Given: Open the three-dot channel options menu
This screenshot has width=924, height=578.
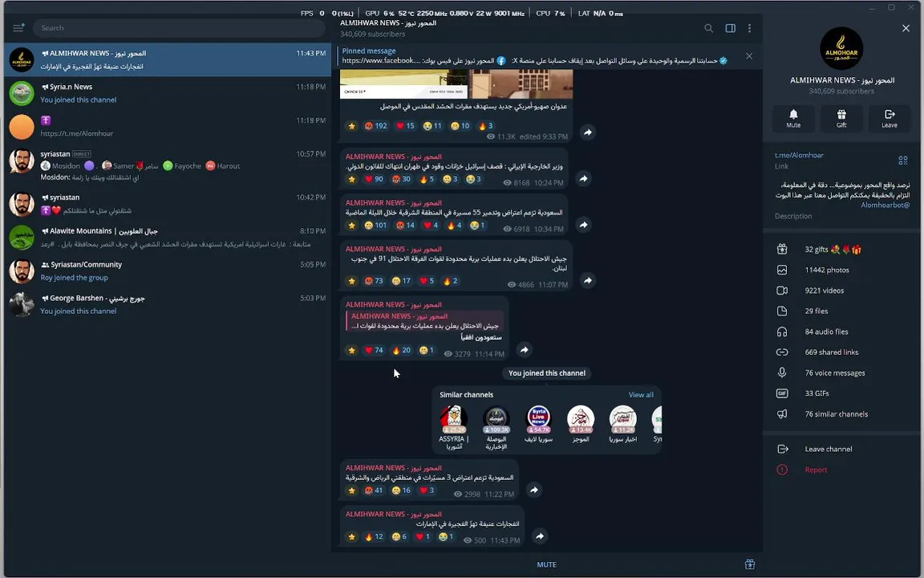Looking at the screenshot, I should 750,28.
